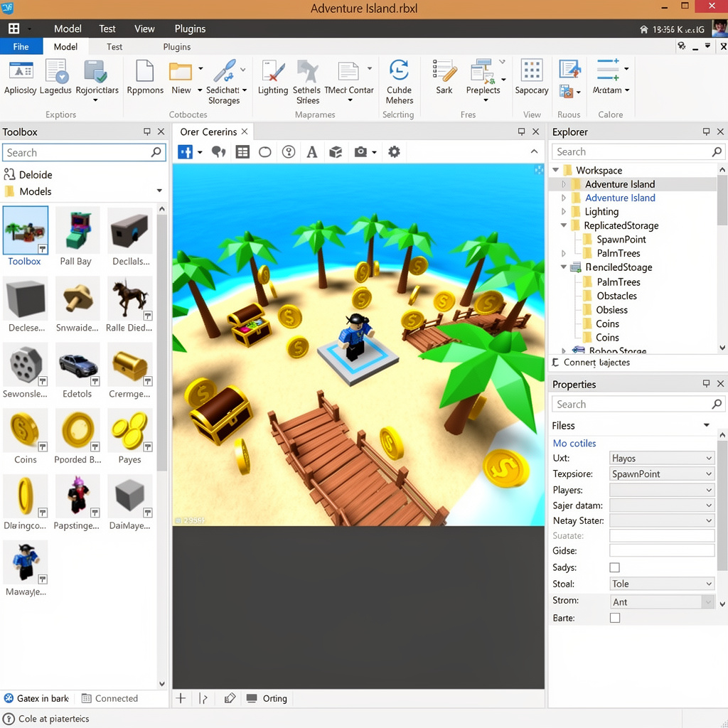This screenshot has height=728, width=728.
Task: Toggle the Sadys checkbox
Action: [615, 567]
